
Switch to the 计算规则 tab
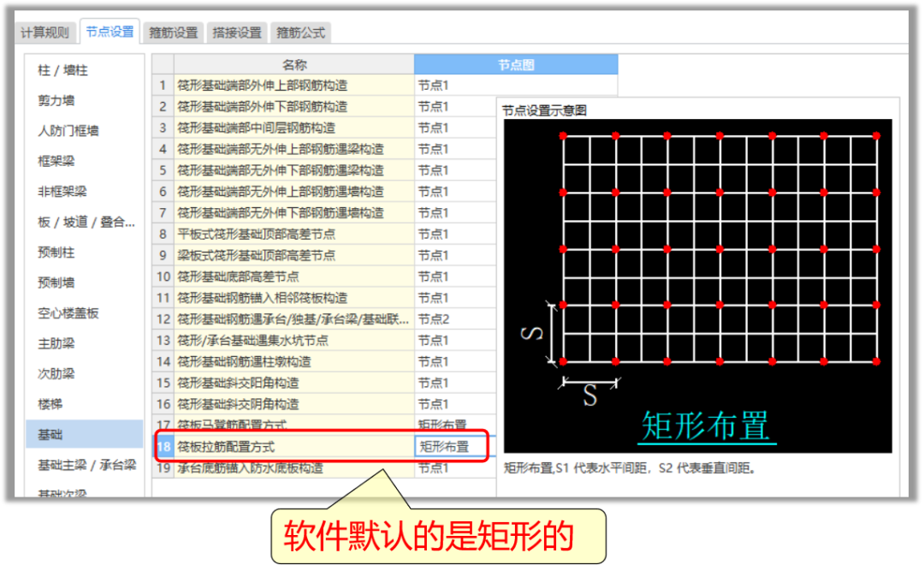click(44, 33)
